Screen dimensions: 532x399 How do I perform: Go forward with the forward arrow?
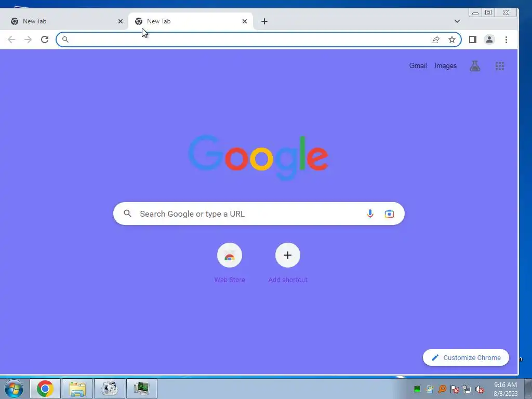[28, 39]
